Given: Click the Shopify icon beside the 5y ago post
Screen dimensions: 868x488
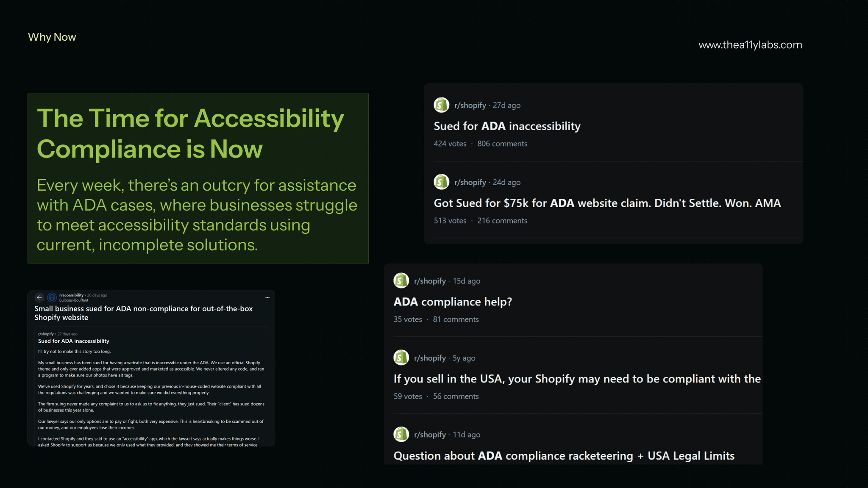Looking at the screenshot, I should pos(401,358).
